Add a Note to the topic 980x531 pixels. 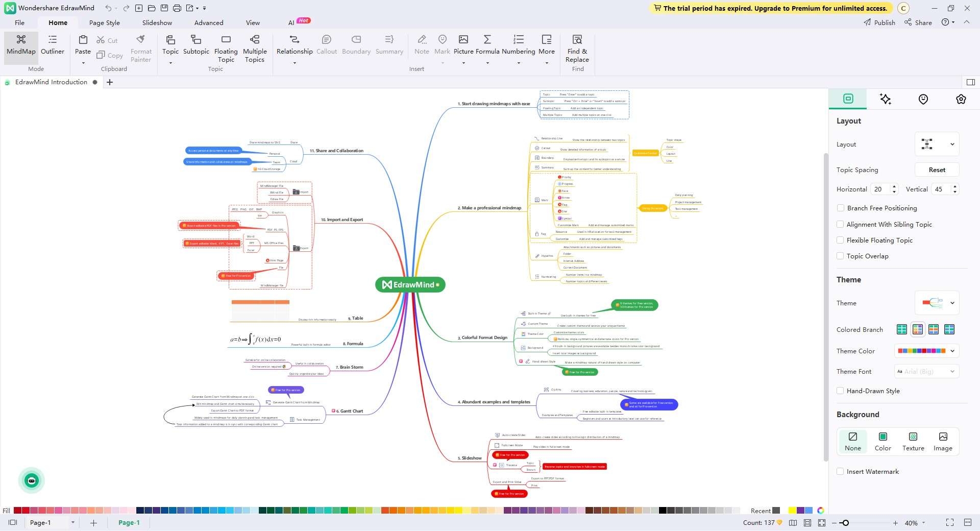point(422,45)
